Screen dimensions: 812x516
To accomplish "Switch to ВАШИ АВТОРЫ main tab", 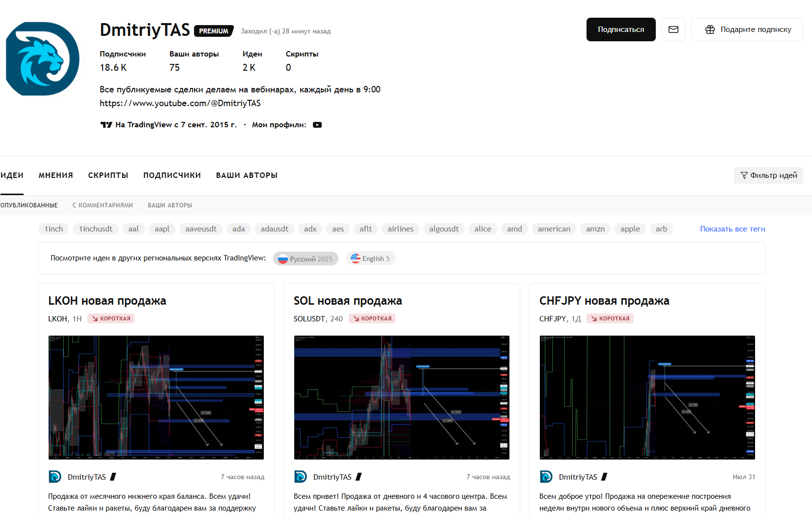I will click(x=247, y=175).
